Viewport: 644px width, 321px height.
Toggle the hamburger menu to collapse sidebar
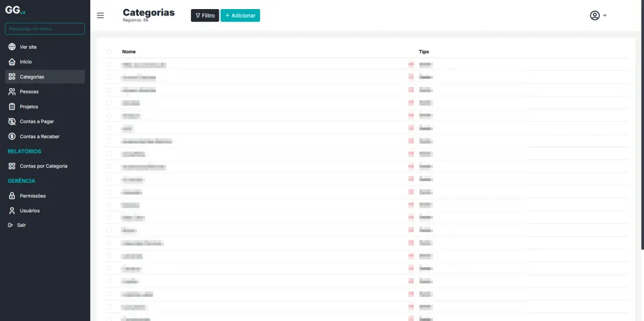(100, 16)
